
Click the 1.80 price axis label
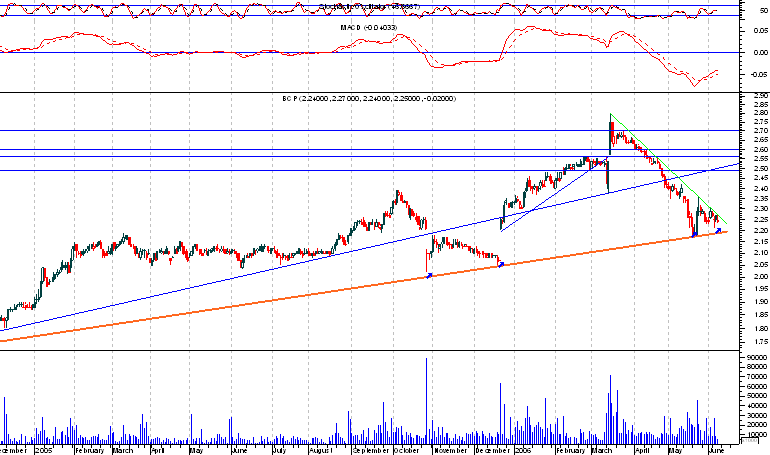761,328
